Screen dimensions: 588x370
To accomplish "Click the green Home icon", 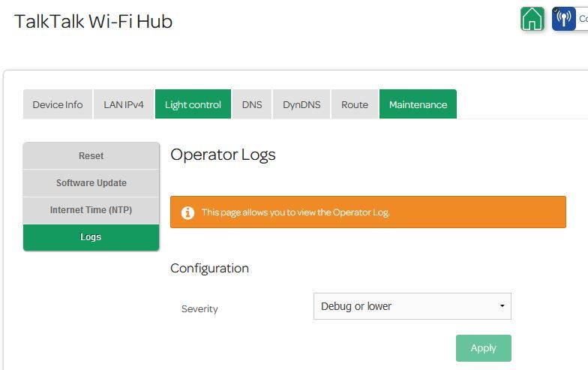I will pos(532,19).
